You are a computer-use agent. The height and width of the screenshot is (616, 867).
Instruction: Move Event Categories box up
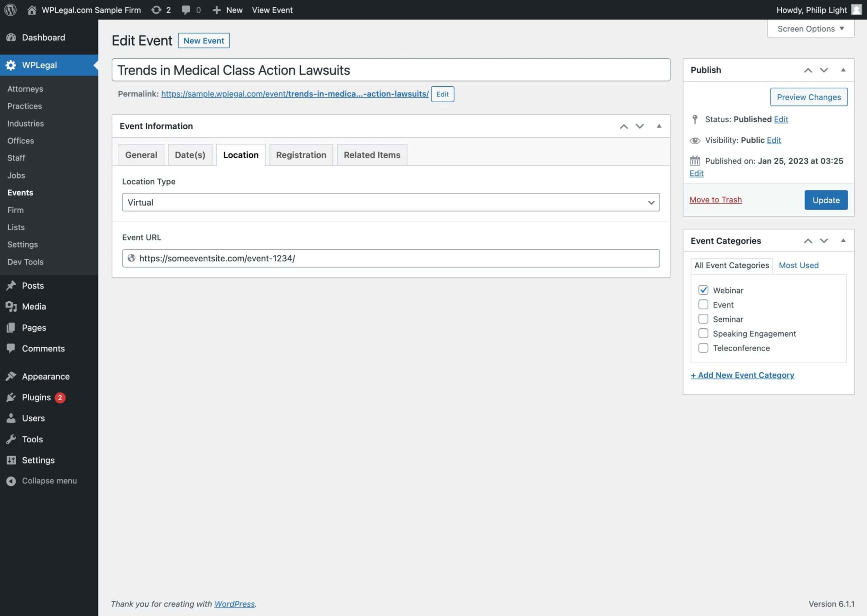[808, 241]
